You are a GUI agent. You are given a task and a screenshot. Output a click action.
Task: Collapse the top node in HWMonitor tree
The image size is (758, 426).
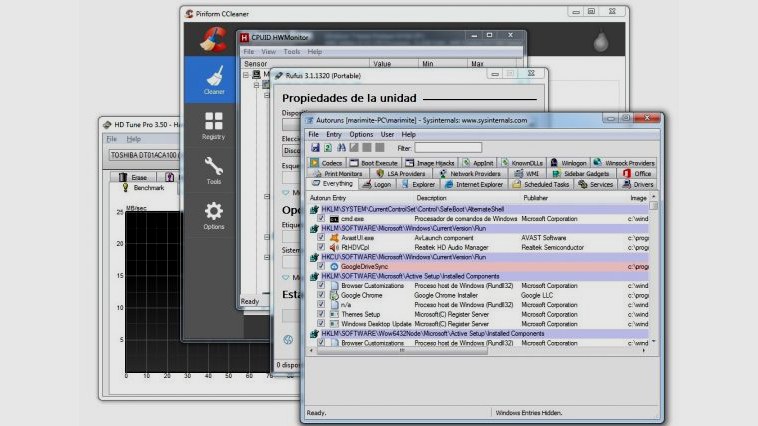246,75
